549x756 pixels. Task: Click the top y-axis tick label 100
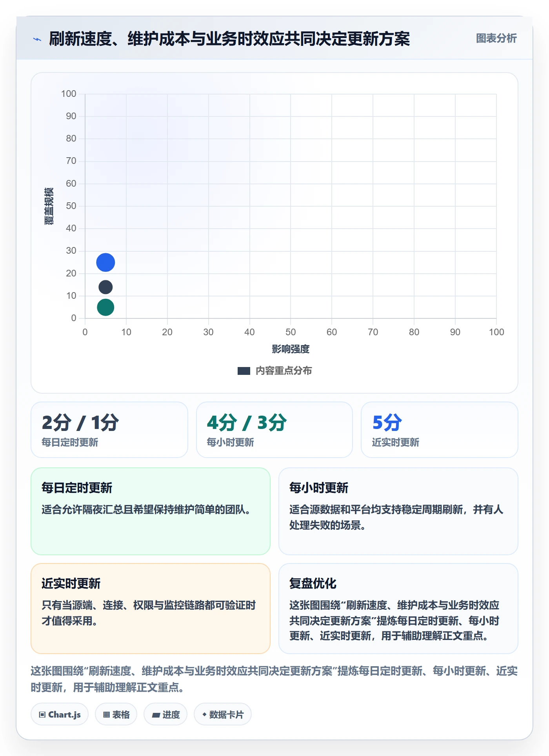click(x=69, y=94)
